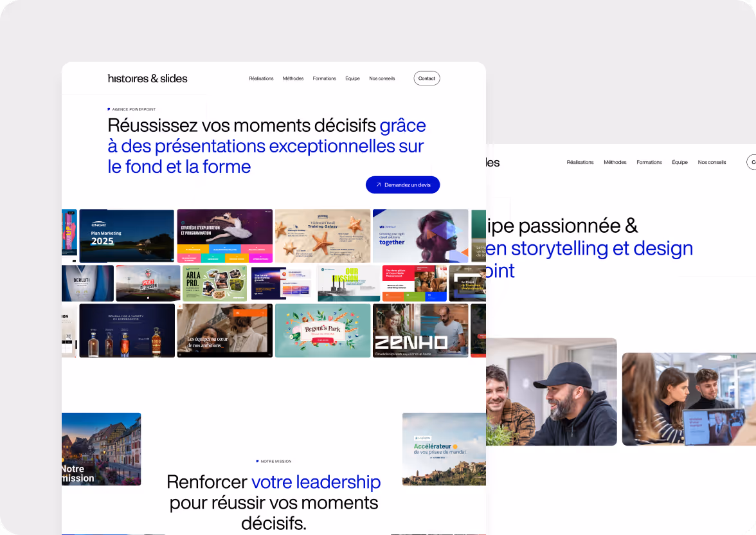Open the Méthodes menu item
The height and width of the screenshot is (535, 756).
click(x=293, y=78)
